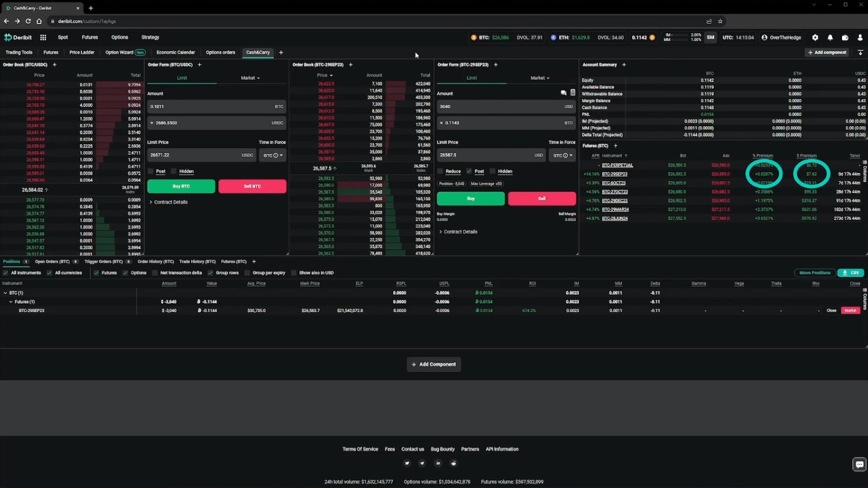Open the Options menu in top navigation
The height and width of the screenshot is (488, 868).
tap(120, 38)
